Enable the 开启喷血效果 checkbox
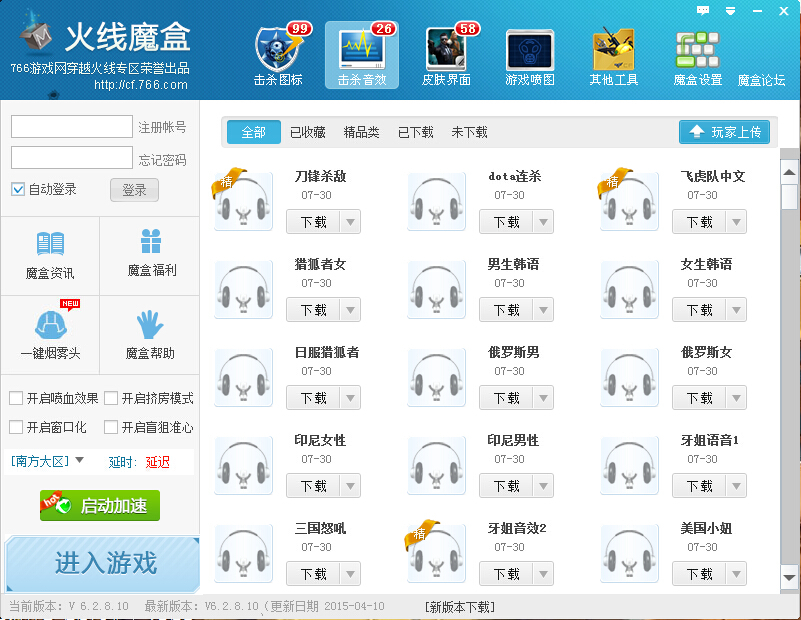The width and height of the screenshot is (801, 620). pos(16,398)
